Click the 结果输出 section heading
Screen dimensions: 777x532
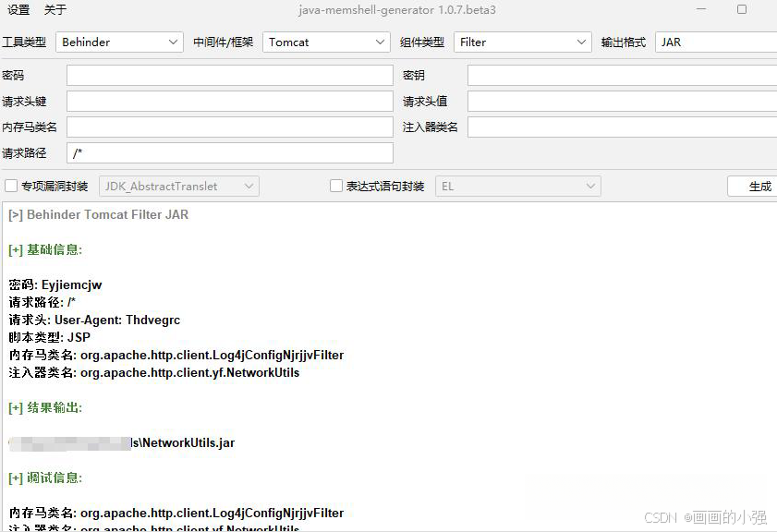pyautogui.click(x=45, y=407)
